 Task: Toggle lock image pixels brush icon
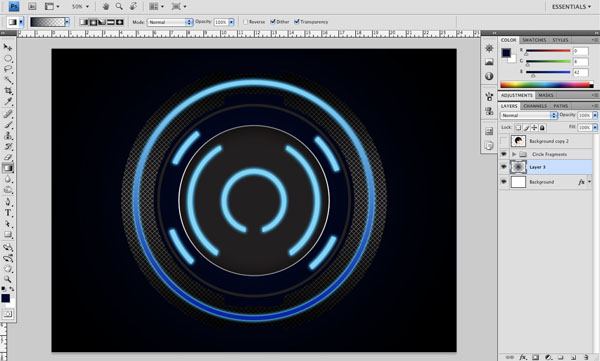pos(527,127)
